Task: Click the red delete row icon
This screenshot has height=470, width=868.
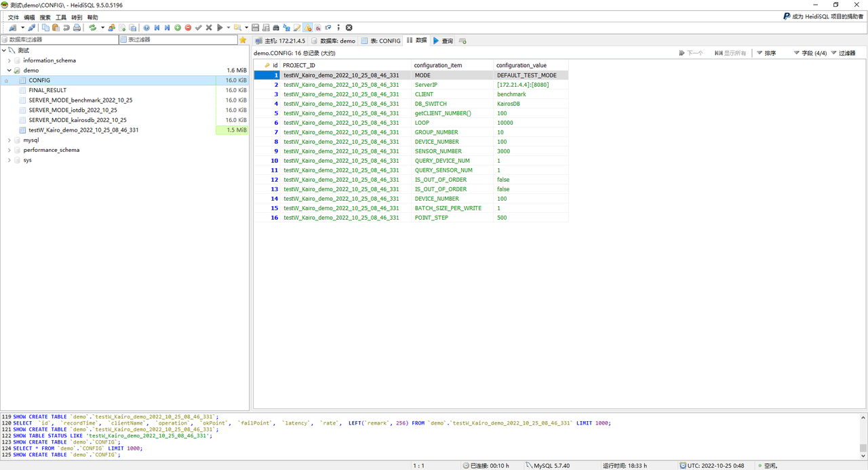Action: click(x=188, y=28)
